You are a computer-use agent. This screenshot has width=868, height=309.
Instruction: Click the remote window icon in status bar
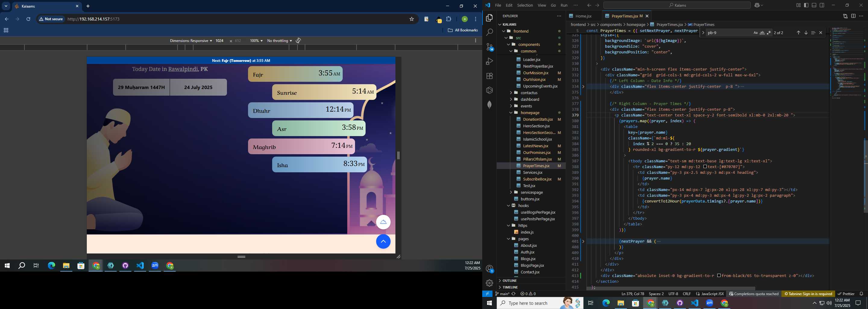(x=487, y=294)
